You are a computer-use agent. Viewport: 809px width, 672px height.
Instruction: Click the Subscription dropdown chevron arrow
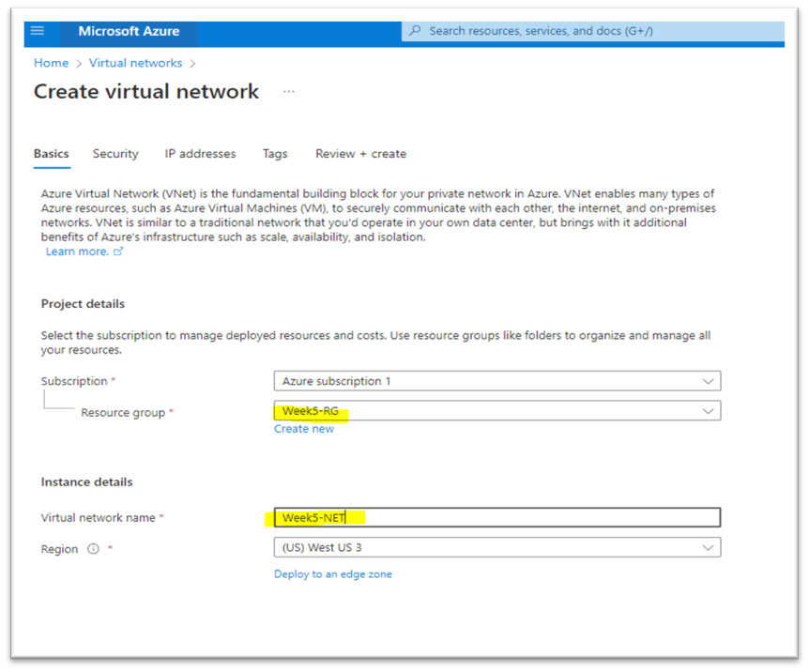pos(708,381)
